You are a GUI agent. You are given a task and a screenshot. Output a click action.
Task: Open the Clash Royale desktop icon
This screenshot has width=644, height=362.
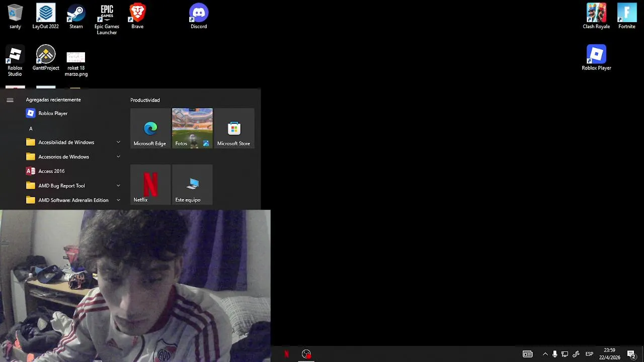point(596,17)
